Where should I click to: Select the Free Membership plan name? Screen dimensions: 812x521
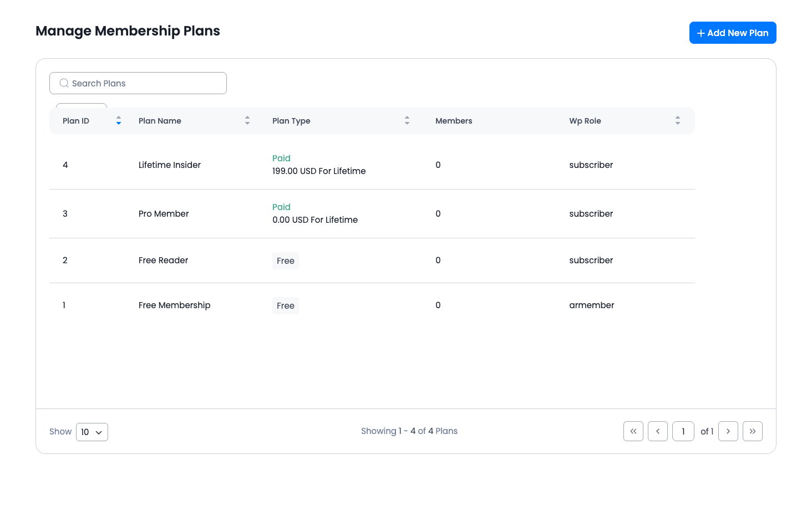pyautogui.click(x=175, y=305)
